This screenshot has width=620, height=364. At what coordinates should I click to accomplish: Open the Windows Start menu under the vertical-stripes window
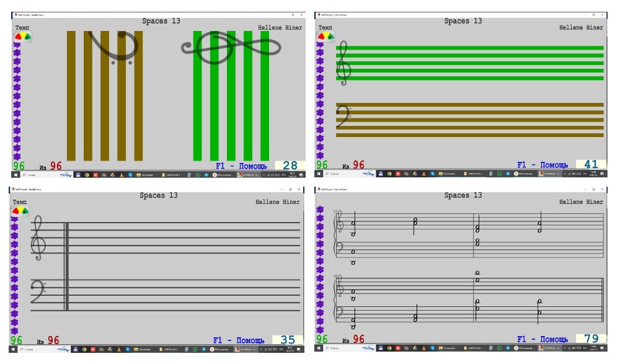coord(16,174)
